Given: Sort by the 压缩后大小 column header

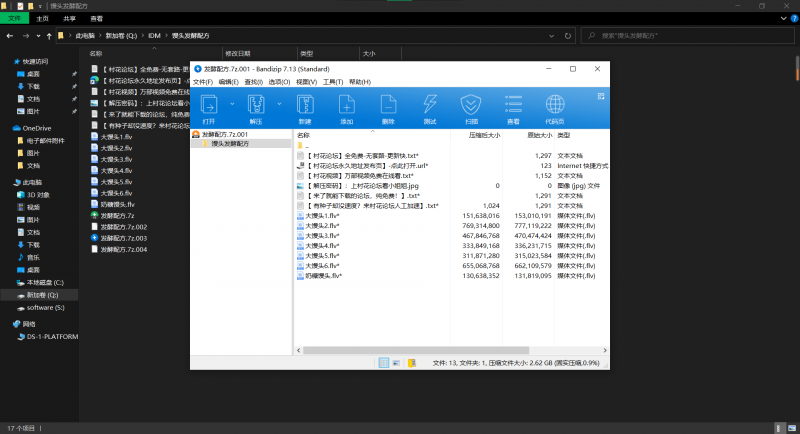Looking at the screenshot, I should tap(484, 134).
